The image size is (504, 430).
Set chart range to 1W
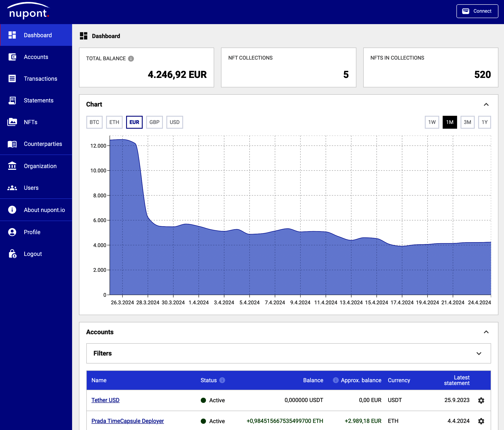[x=432, y=122]
